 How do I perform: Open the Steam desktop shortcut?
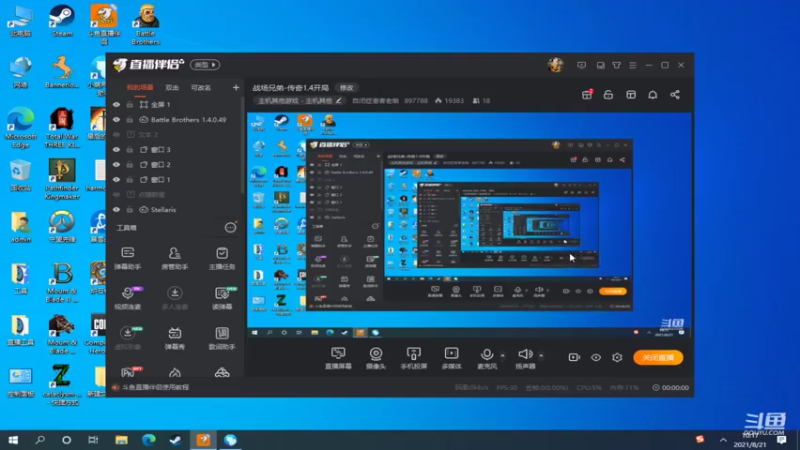tap(62, 20)
